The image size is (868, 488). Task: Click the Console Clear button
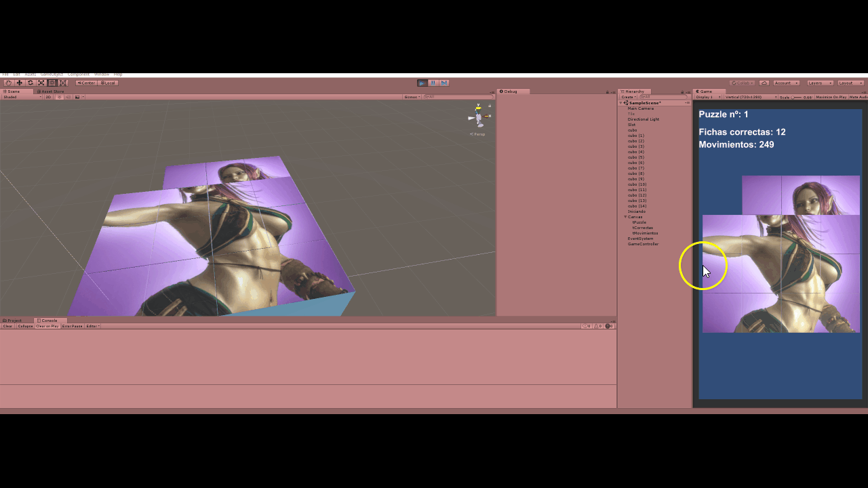pyautogui.click(x=7, y=326)
